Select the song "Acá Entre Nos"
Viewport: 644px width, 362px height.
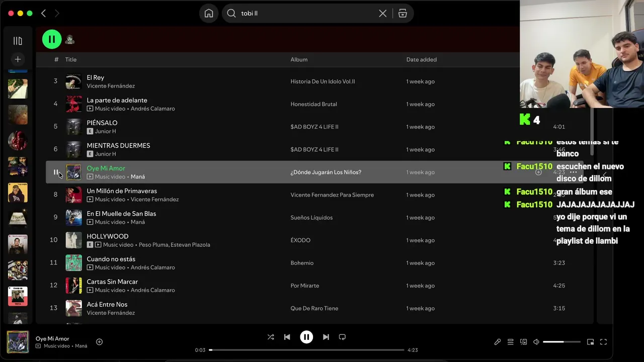107,304
